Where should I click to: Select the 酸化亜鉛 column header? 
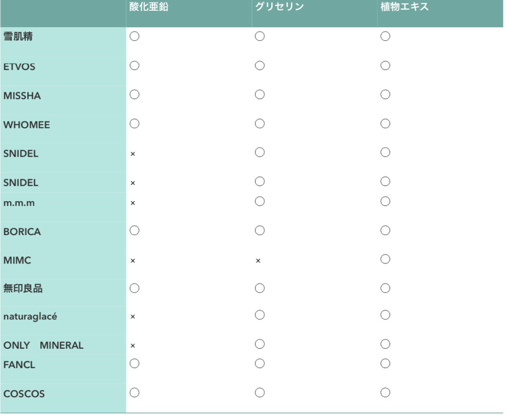coord(149,7)
